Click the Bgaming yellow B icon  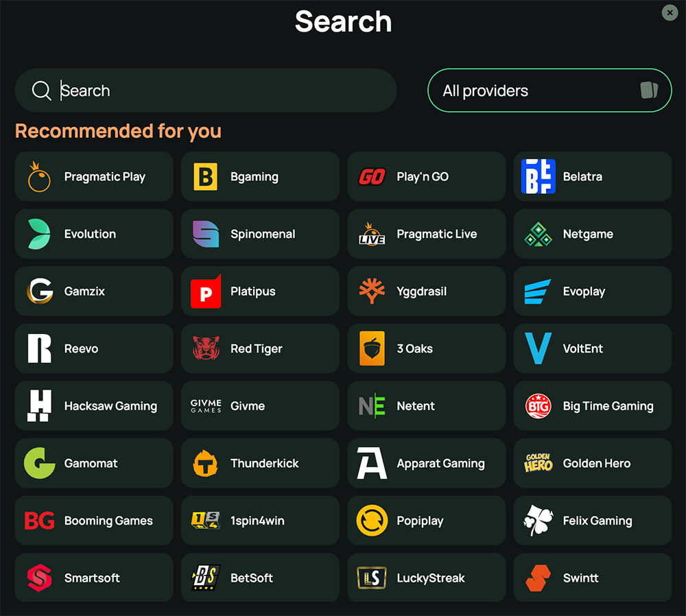click(205, 176)
